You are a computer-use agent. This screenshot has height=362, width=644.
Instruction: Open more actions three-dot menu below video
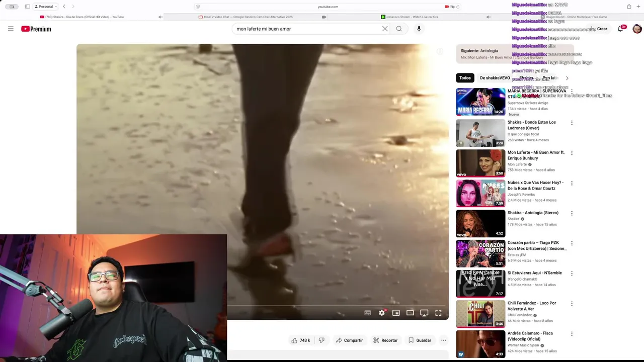pyautogui.click(x=443, y=340)
